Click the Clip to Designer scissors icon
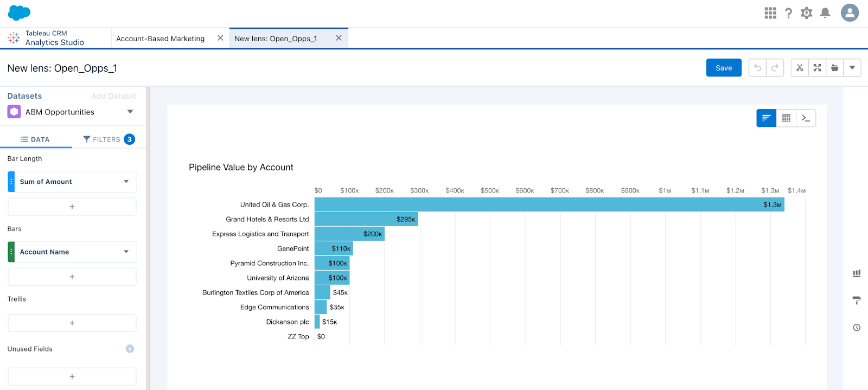868x390 pixels. [x=800, y=68]
